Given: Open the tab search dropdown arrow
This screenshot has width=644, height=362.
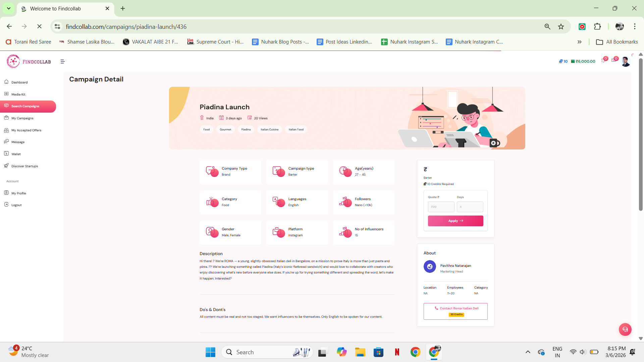Looking at the screenshot, I should (x=9, y=8).
